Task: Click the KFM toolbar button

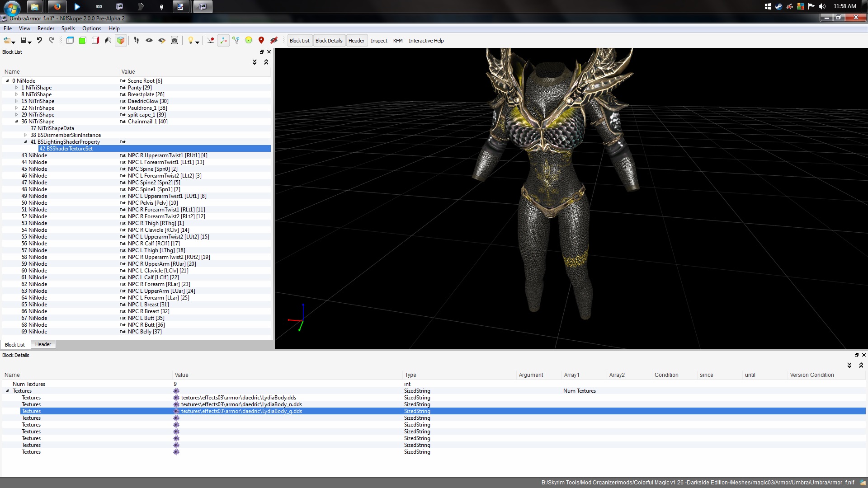Action: [x=398, y=41]
